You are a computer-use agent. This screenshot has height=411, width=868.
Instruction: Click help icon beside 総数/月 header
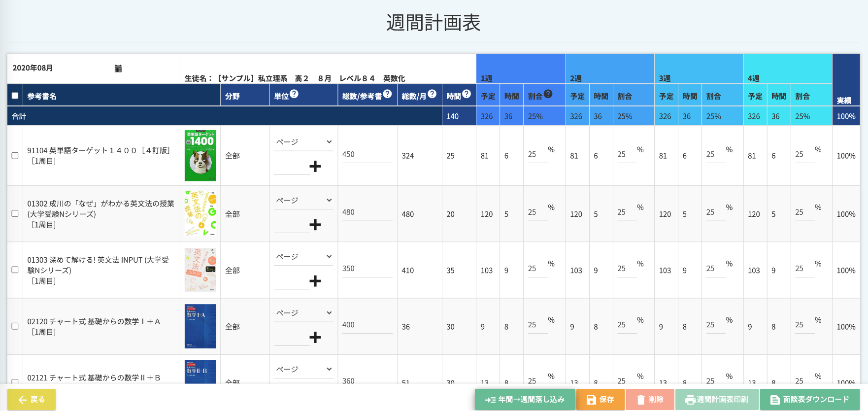(x=432, y=94)
